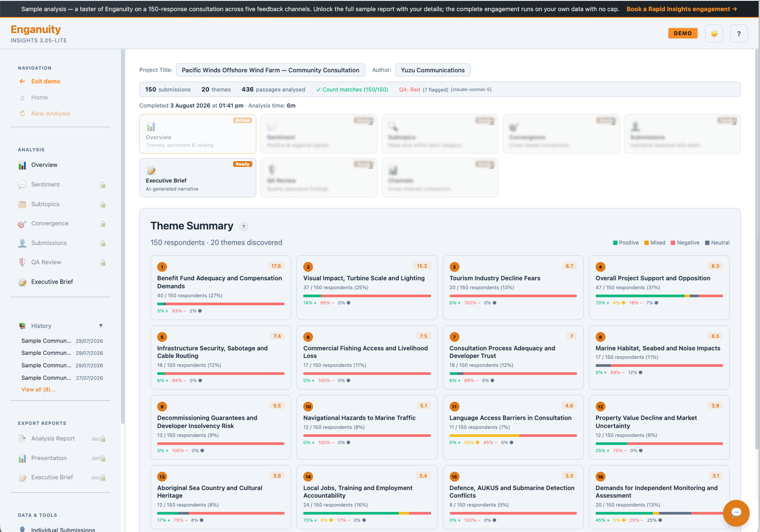
Task: Click the Analysis Report export document icon
Action: 22,439
